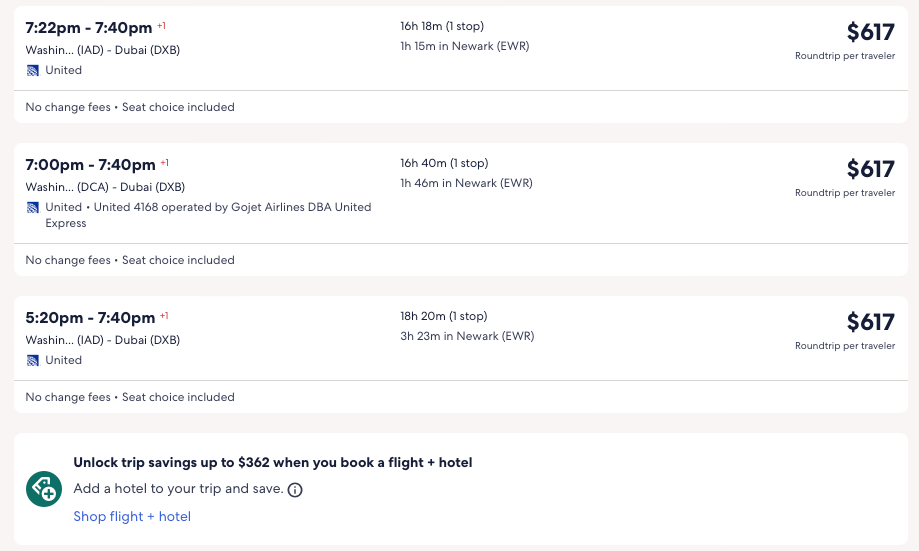The image size is (919, 551).
Task: Click "No change fees" under the 5:20pm flight
Action: coord(68,397)
